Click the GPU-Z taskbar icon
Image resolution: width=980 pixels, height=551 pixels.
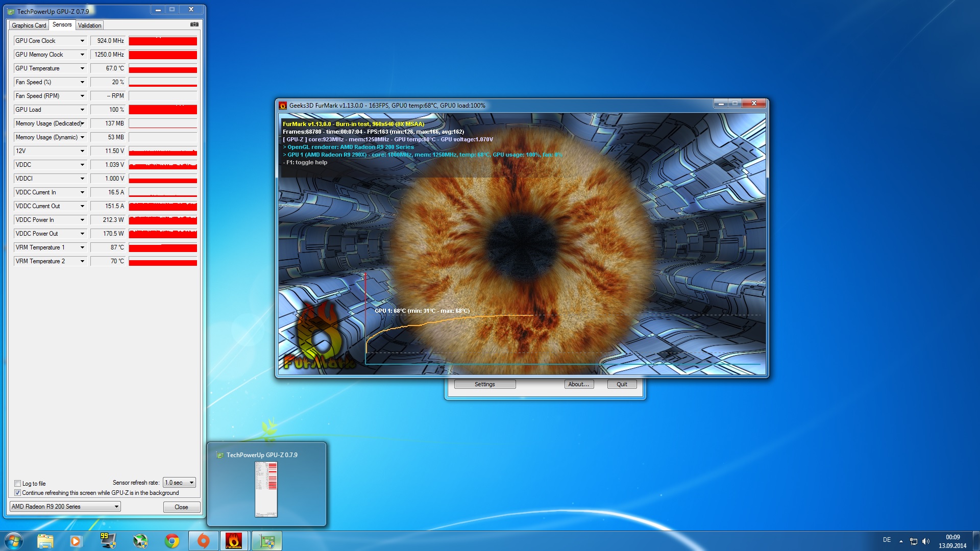click(x=266, y=541)
